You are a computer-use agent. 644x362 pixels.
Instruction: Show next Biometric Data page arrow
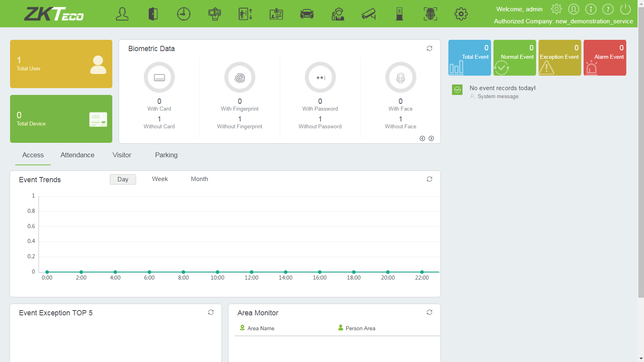coord(431,138)
